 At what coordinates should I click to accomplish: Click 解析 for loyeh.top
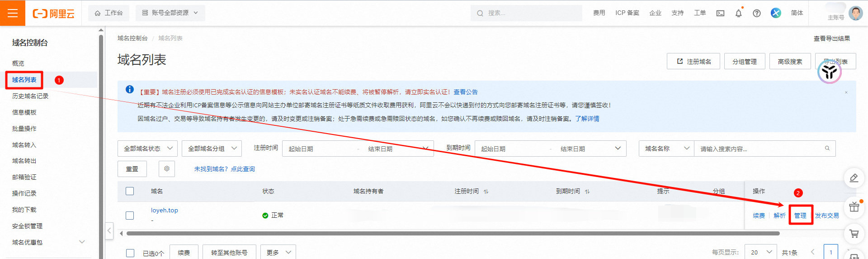click(779, 216)
